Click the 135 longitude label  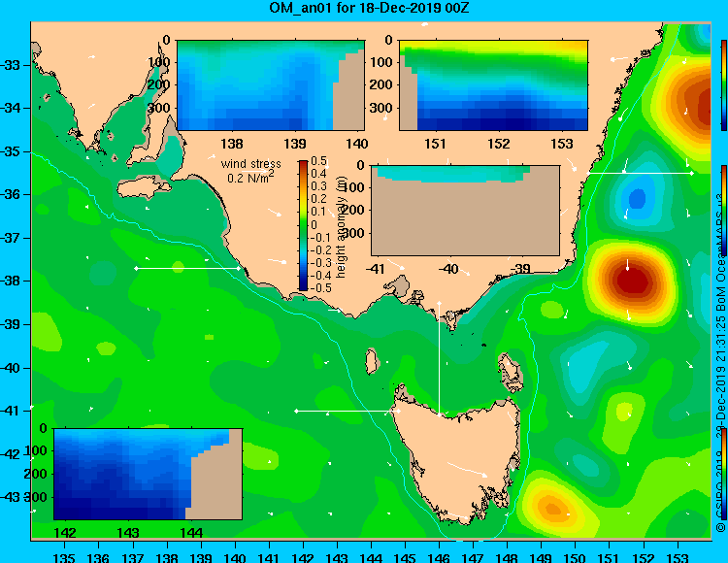64,557
